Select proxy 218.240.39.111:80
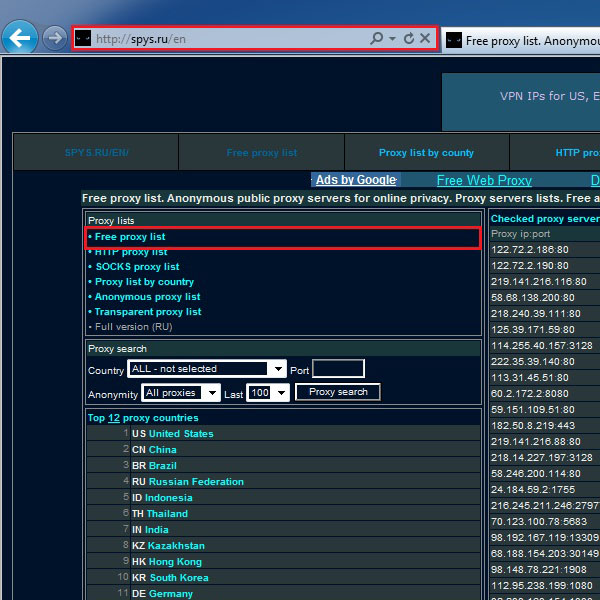 coord(536,314)
